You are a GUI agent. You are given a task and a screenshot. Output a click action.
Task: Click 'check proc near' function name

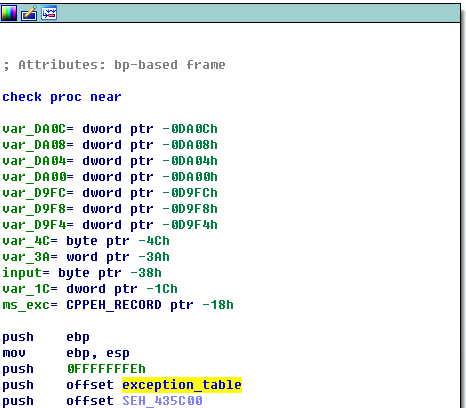pos(62,97)
